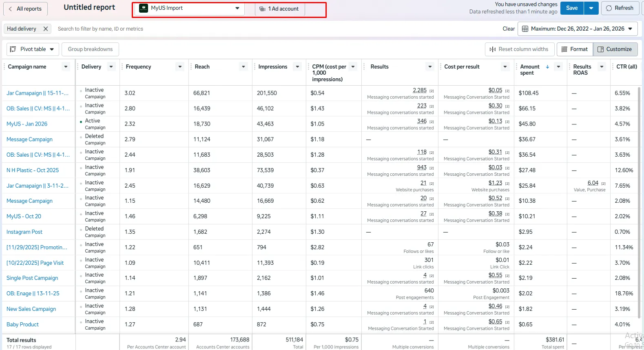
Task: Open the Campaign name column menu
Action: click(66, 67)
